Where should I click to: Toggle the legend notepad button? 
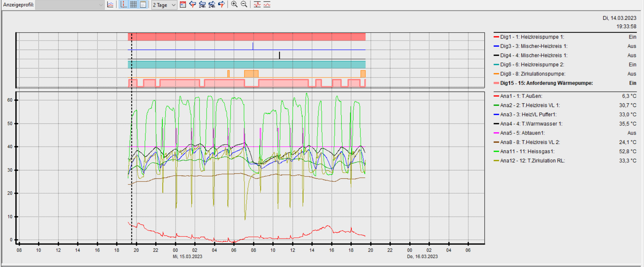click(x=143, y=5)
